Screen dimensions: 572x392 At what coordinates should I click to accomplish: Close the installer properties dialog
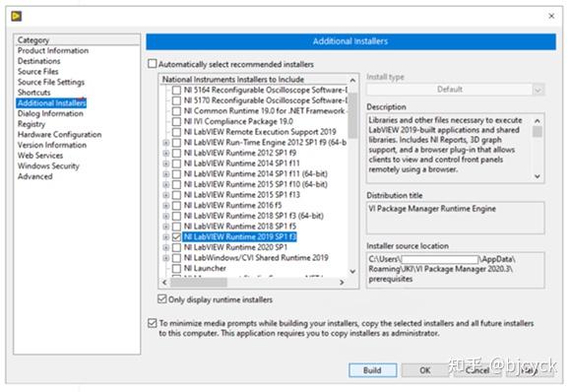pos(551,16)
